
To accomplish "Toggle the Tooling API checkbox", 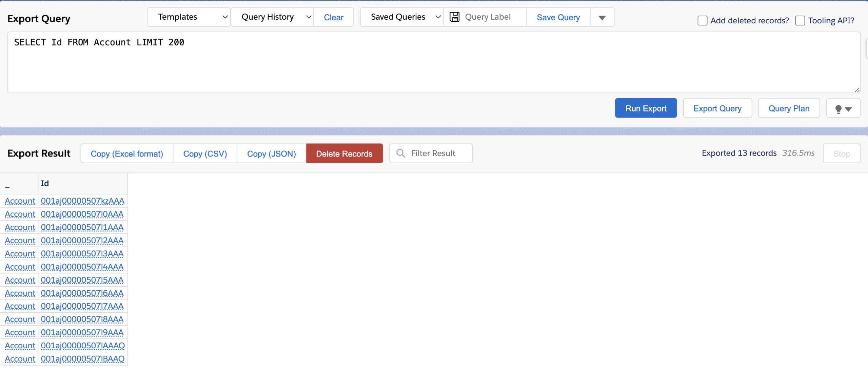I will [x=800, y=21].
